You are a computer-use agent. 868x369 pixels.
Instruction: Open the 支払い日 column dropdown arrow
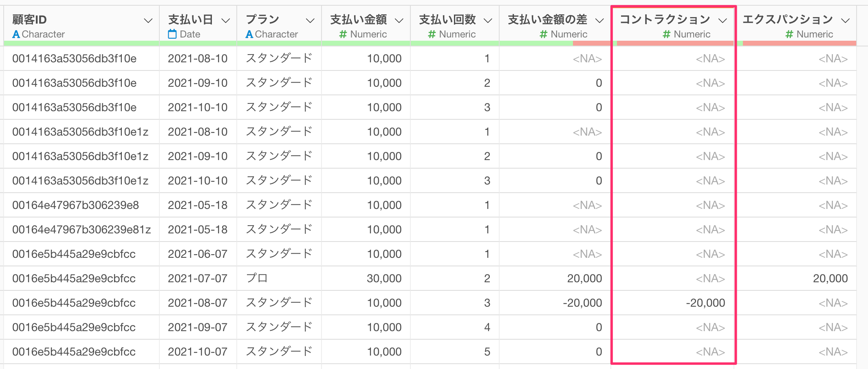click(226, 20)
